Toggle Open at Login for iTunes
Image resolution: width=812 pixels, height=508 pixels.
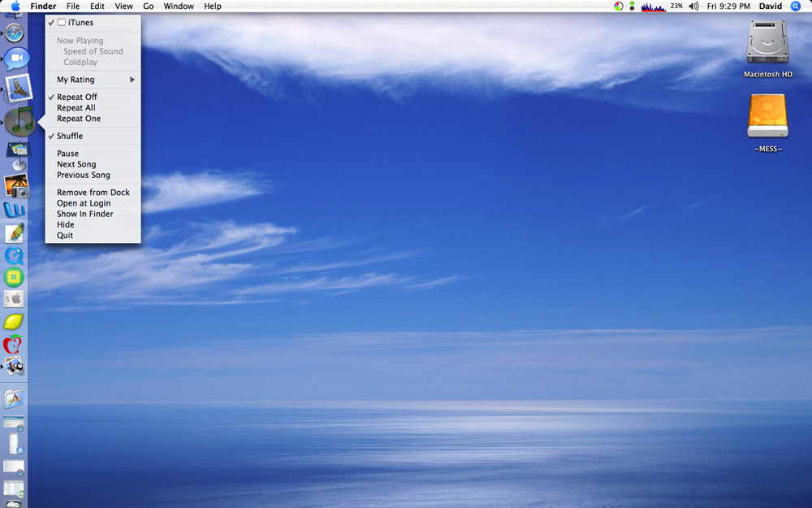(x=93, y=203)
